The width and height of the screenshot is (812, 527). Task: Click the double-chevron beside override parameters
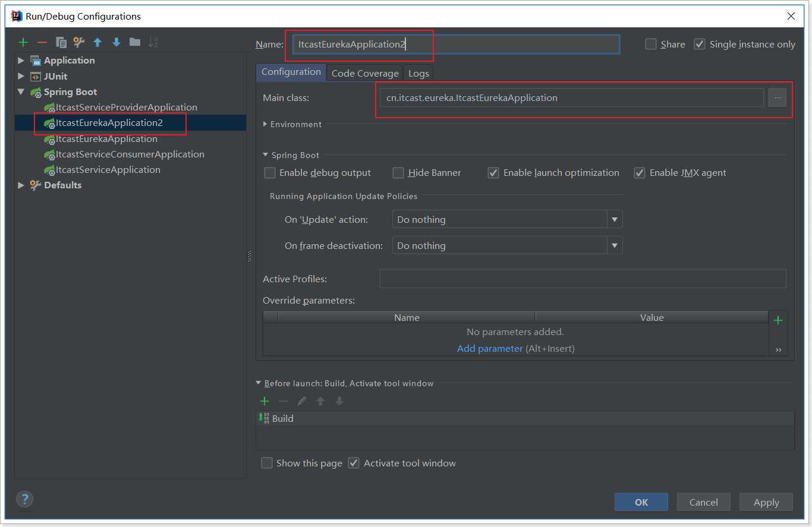(778, 349)
